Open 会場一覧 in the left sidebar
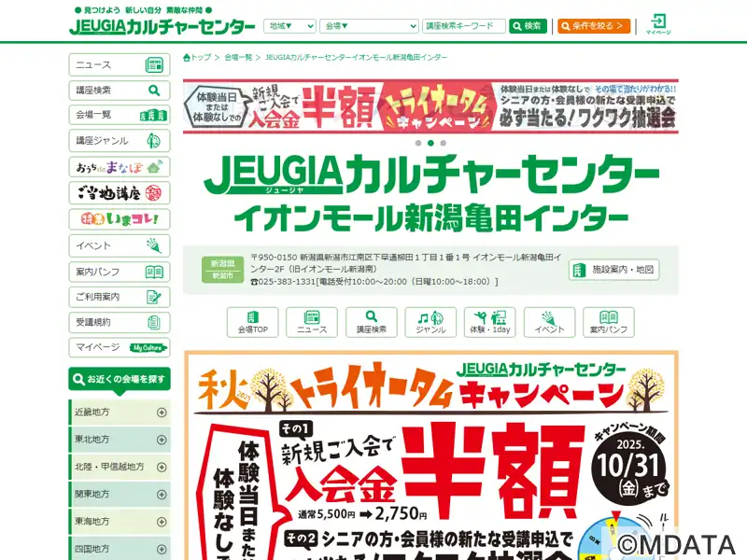 click(x=120, y=115)
